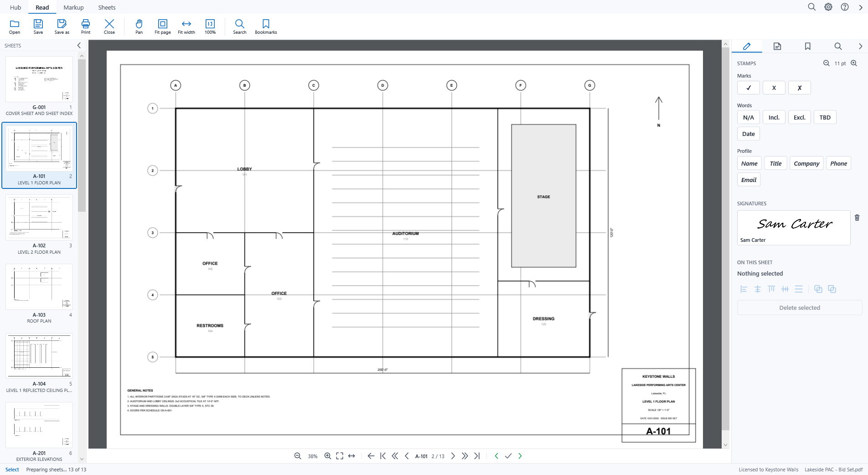Increase stamp size with zoom-in icon

(x=854, y=63)
